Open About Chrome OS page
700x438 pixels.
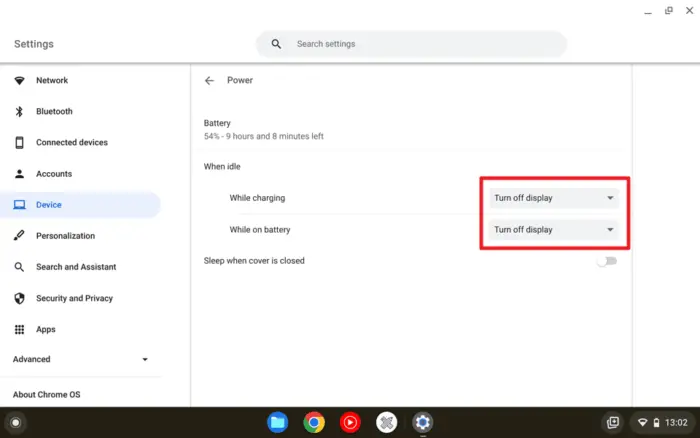[x=46, y=395]
